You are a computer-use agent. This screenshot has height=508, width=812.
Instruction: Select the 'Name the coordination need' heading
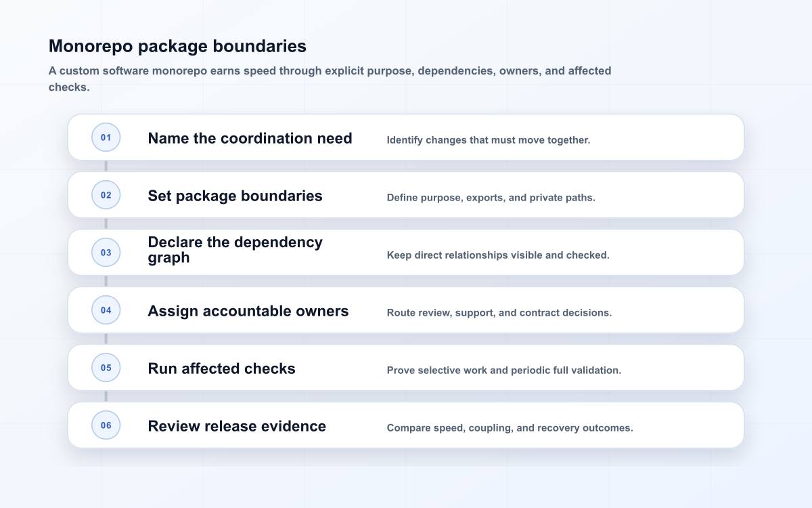(x=250, y=138)
